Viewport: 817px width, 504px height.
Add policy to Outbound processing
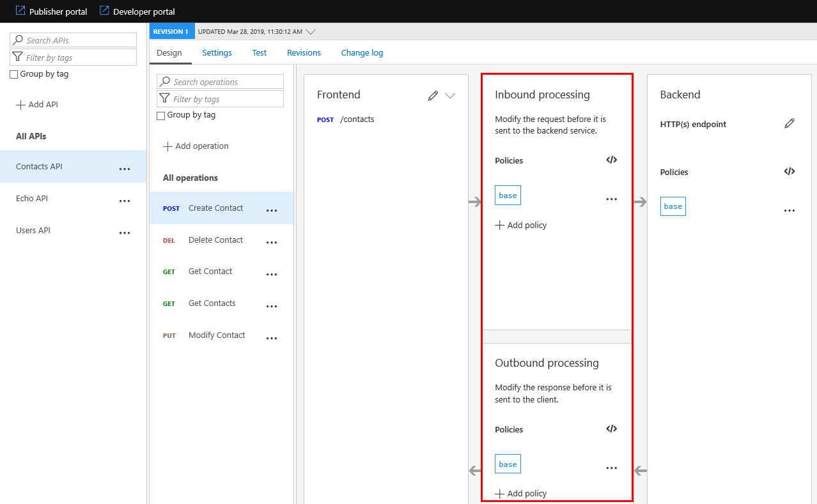(521, 494)
